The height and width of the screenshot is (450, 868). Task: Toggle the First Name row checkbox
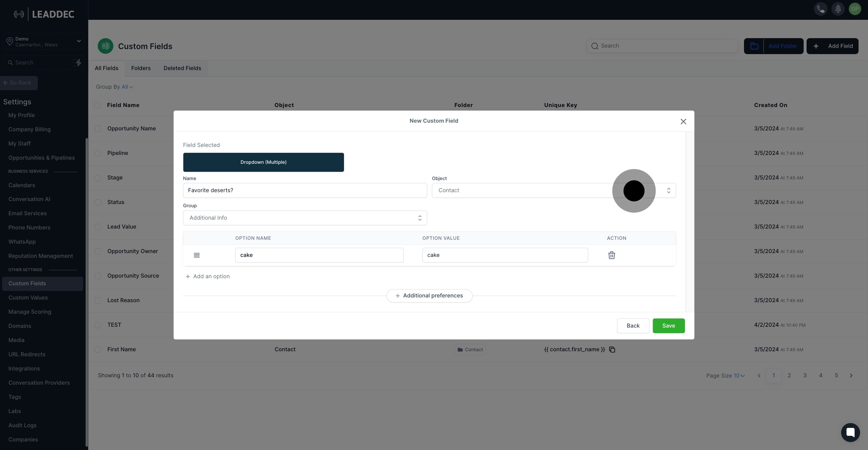pos(98,349)
